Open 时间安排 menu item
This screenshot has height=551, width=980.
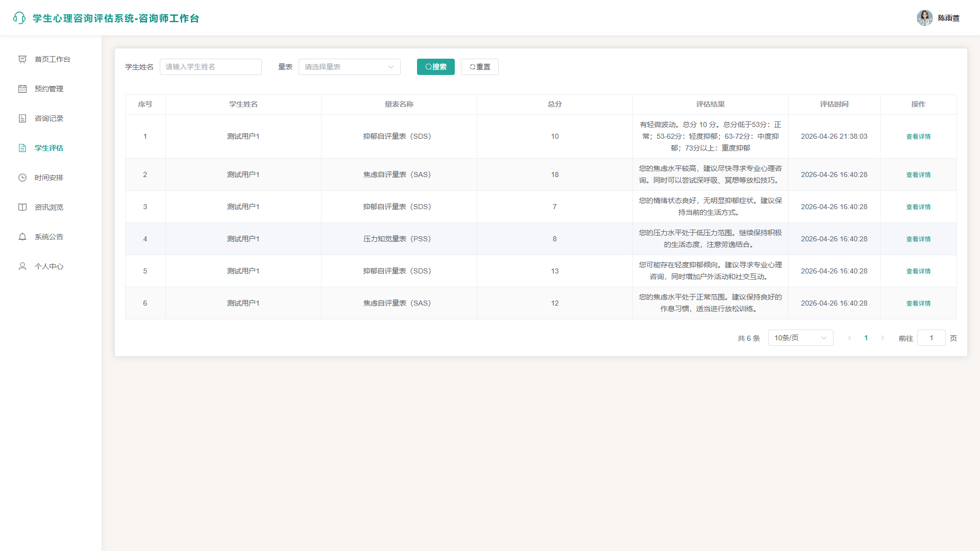coord(51,178)
